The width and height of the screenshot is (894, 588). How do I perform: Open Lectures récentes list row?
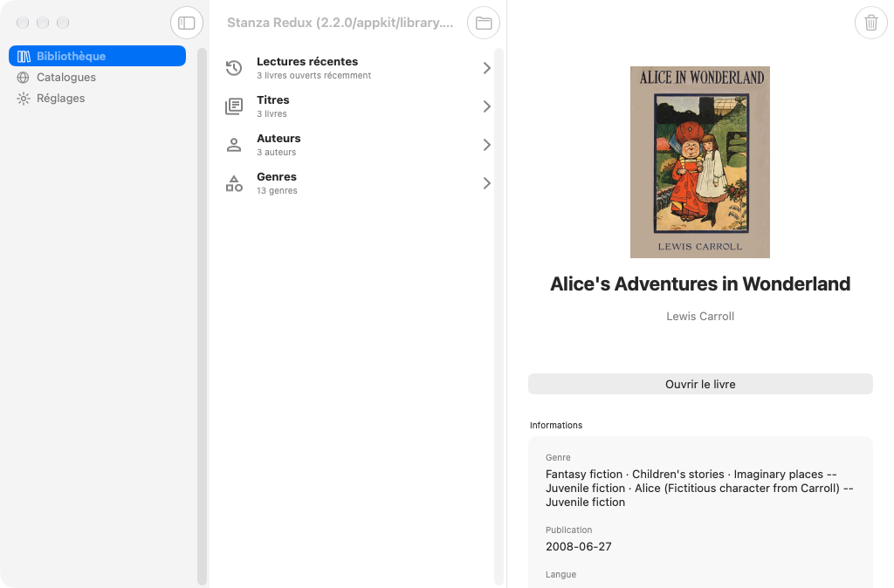tap(357, 68)
